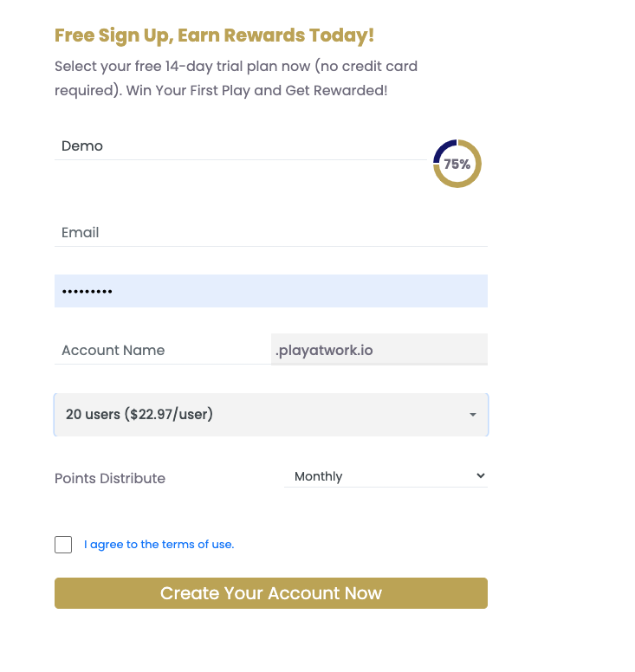635x672 pixels.
Task: Click the 75% progress ring indicator
Action: click(457, 164)
